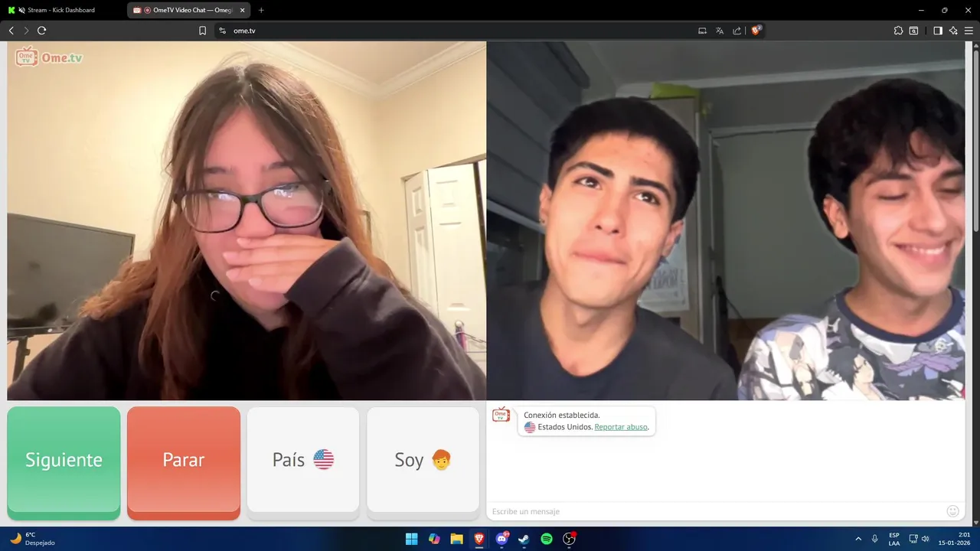Bookmark this page with the bookmark icon
980x551 pixels.
point(202,31)
